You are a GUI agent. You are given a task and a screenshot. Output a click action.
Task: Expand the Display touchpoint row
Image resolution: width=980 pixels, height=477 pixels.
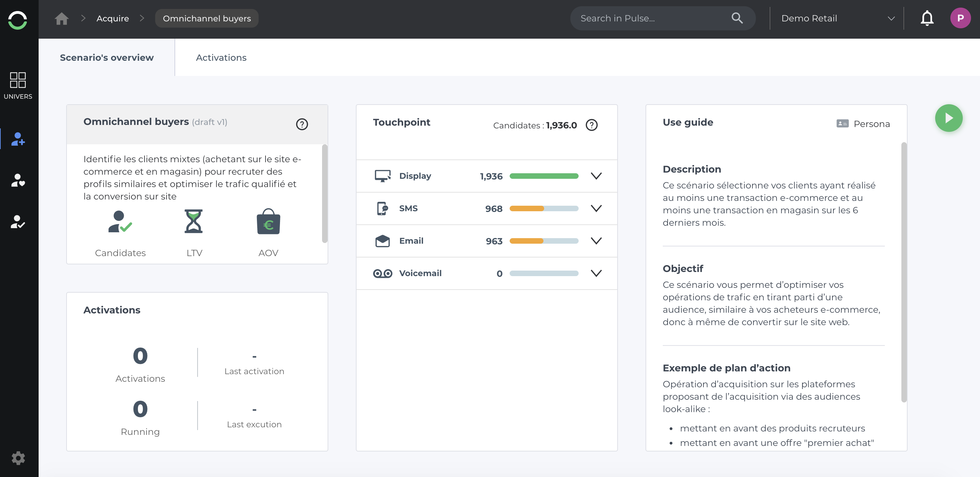pyautogui.click(x=596, y=176)
